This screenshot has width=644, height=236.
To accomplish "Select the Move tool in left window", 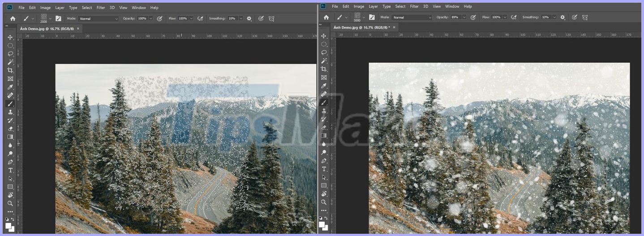I will tap(10, 37).
